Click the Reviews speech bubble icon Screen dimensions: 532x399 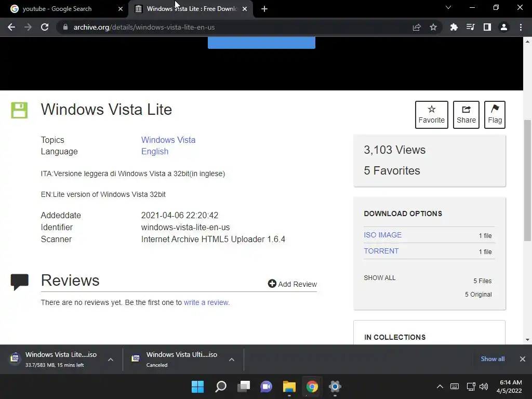click(19, 282)
